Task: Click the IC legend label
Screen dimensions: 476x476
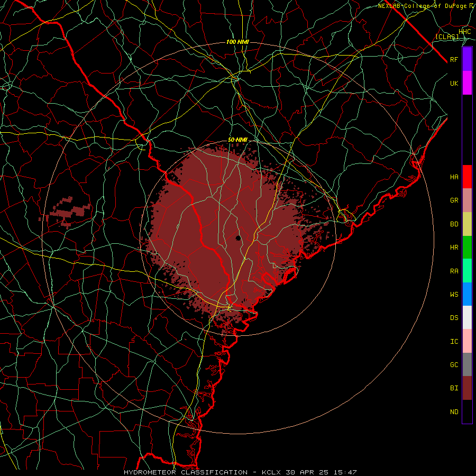Action: click(x=454, y=342)
